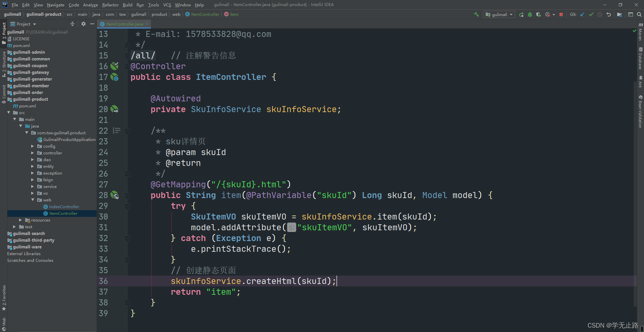Image resolution: width=644 pixels, height=332 pixels.
Task: Close the ItemController.java tab
Action: (x=147, y=24)
